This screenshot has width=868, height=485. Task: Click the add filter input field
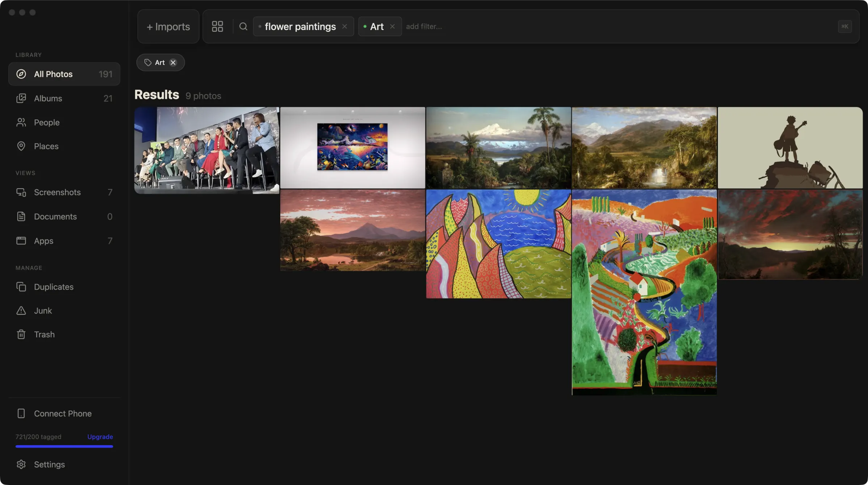point(424,26)
